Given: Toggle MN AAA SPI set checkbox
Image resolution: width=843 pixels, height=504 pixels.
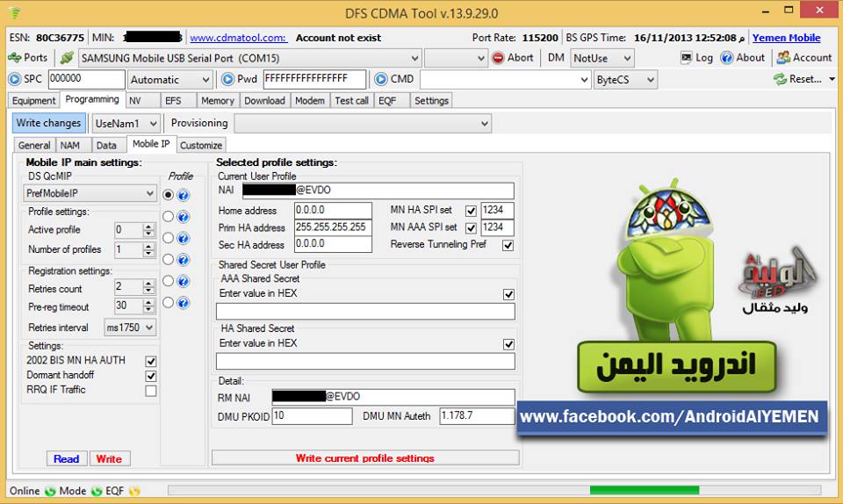Looking at the screenshot, I should click(x=471, y=227).
